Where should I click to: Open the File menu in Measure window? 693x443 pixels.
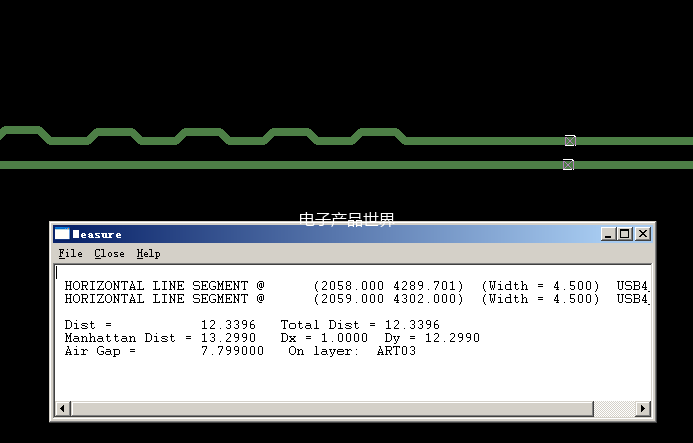71,254
